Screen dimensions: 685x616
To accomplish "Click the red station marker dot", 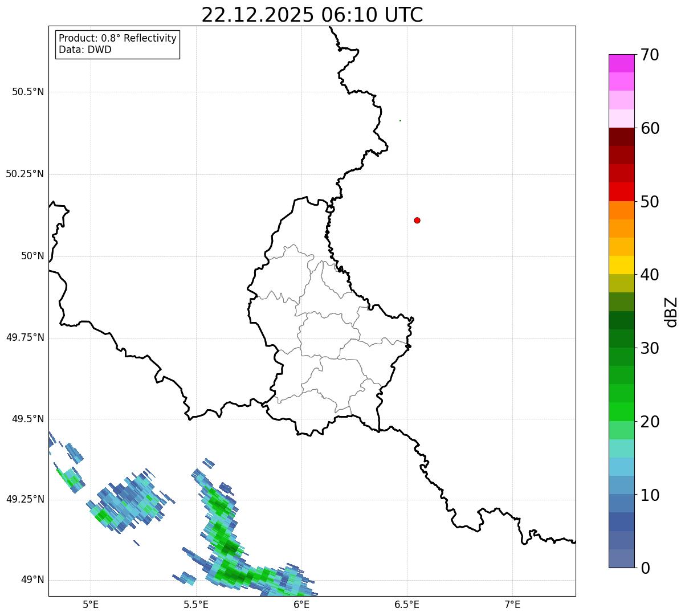I will (x=417, y=220).
